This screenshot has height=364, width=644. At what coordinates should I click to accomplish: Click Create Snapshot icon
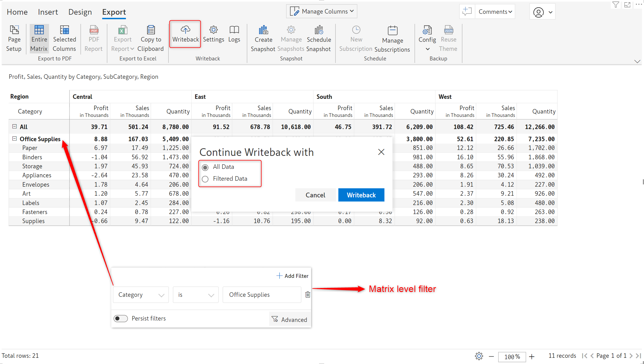pos(263,30)
